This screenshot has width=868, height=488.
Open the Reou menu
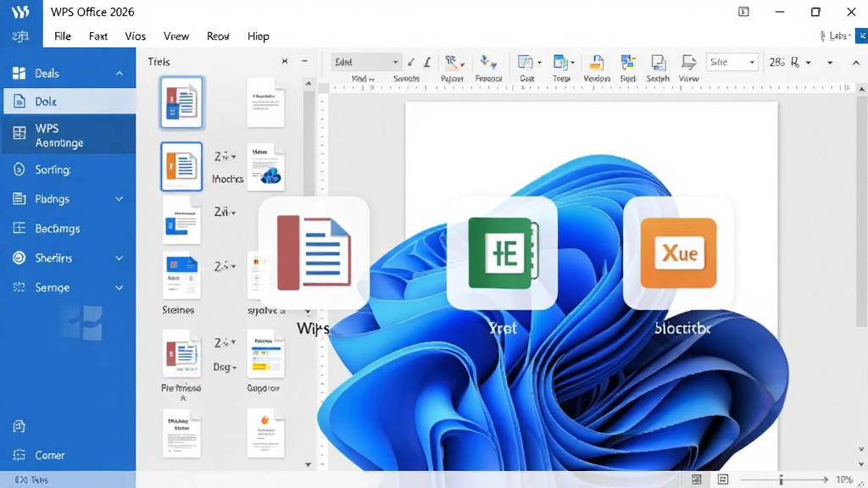tap(218, 36)
